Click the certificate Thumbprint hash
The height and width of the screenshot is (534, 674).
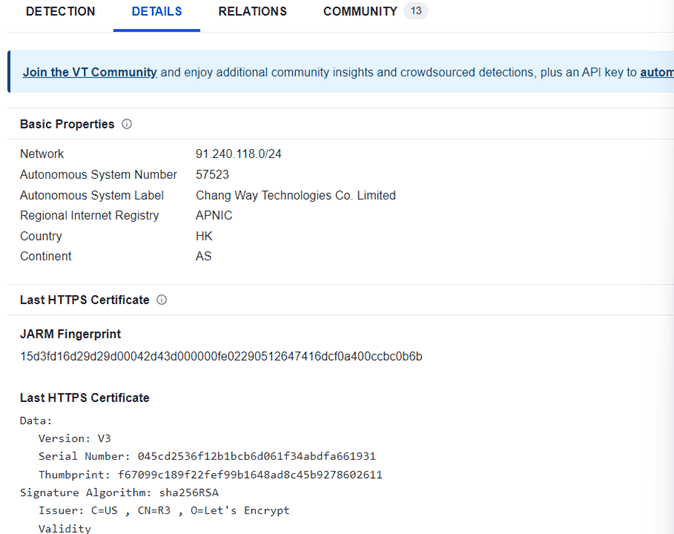249,475
